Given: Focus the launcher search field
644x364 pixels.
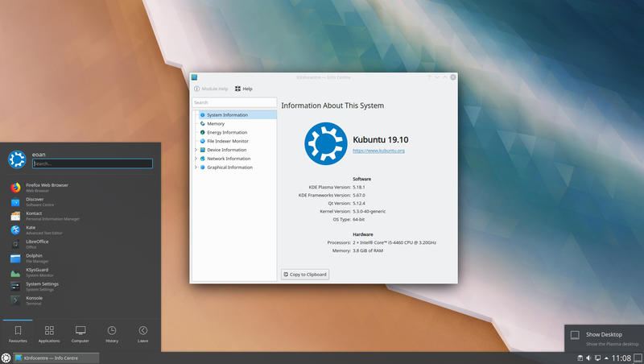Looking at the screenshot, I should [93, 163].
